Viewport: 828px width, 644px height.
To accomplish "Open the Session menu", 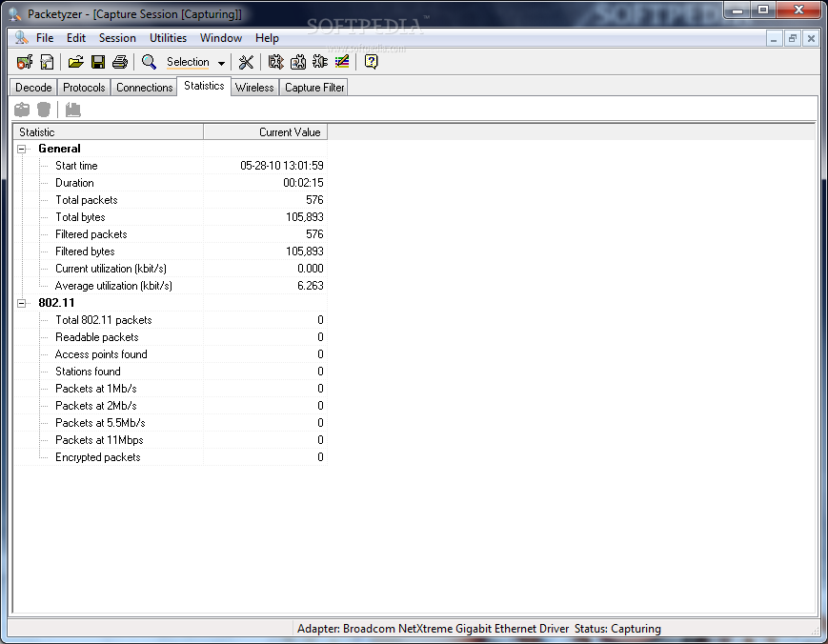I will point(117,38).
